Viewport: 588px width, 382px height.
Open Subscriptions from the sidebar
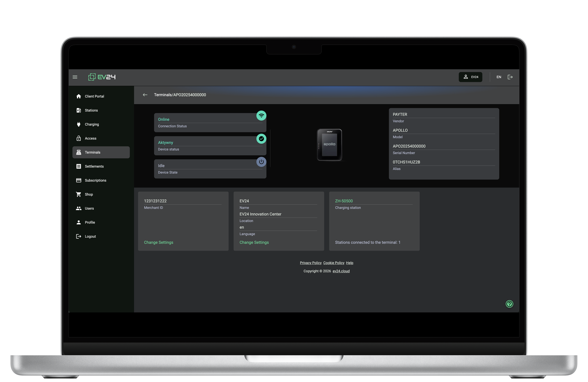pos(95,181)
